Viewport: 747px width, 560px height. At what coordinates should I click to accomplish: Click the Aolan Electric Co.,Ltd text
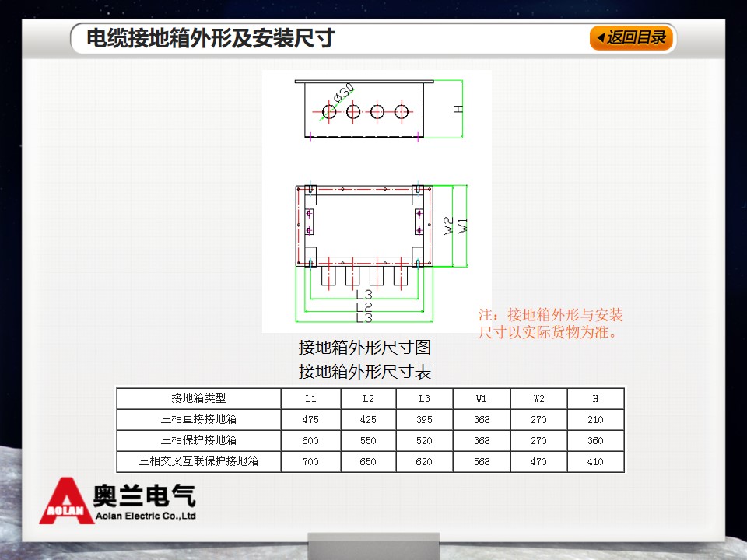tap(145, 516)
